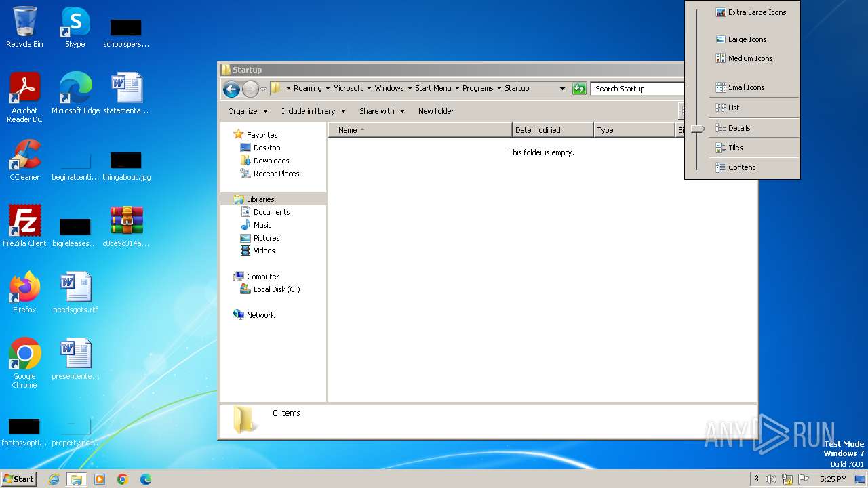Open the Videos library
The image size is (868, 488).
(258, 251)
